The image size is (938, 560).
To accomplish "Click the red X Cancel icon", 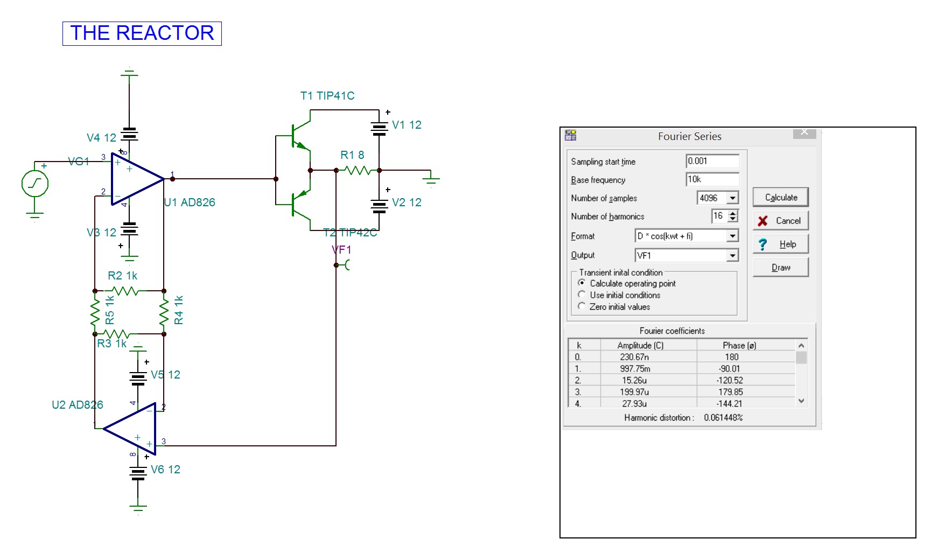I will pyautogui.click(x=762, y=221).
